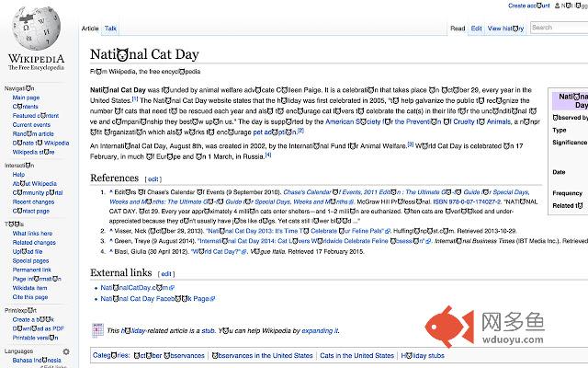The height and width of the screenshot is (368, 588).
Task: Open National Cat Day Facebook Page link
Action: pos(157,299)
